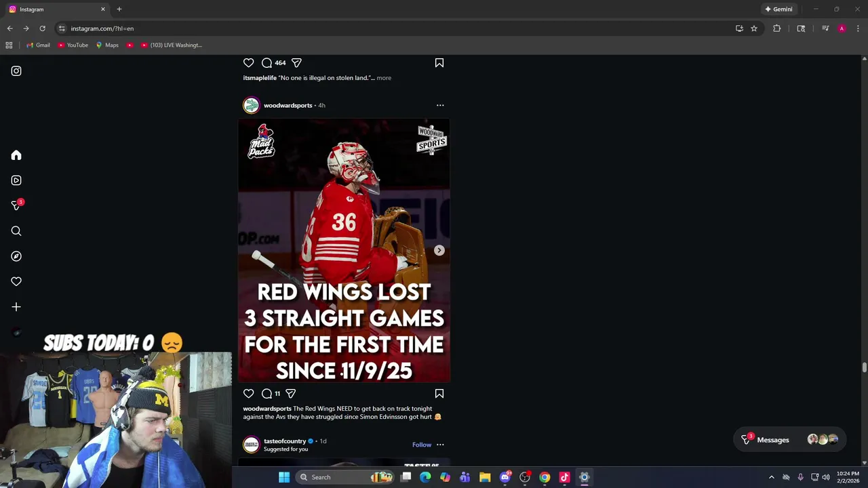
Task: Open Discord from taskbar
Action: pos(505,477)
